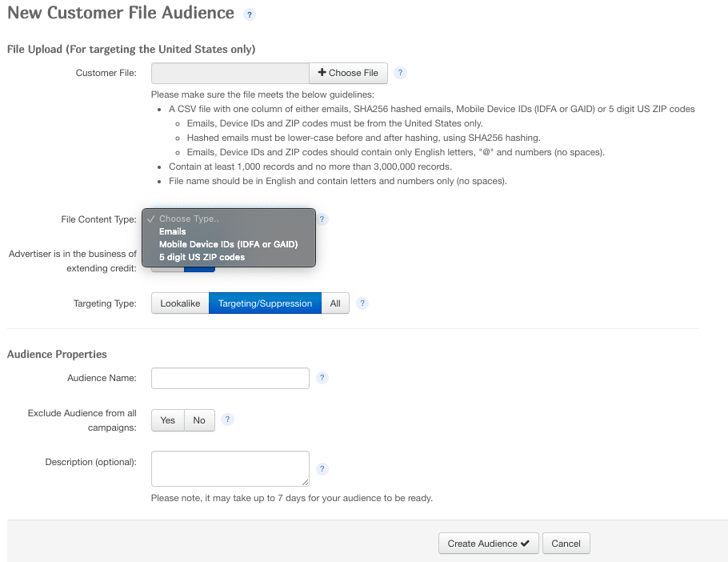The image size is (728, 562).
Task: Choose Mobile Device IDs (IDFA or GAID) option
Action: (x=229, y=244)
